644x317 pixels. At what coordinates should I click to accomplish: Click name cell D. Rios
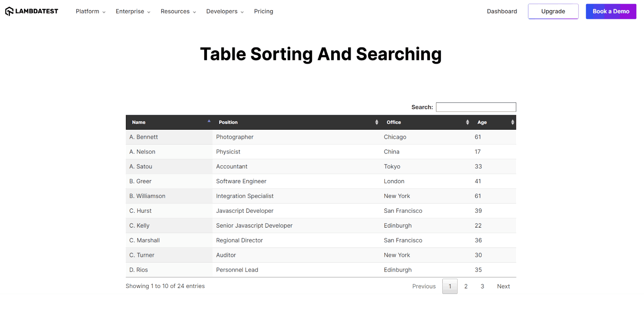[169, 270]
